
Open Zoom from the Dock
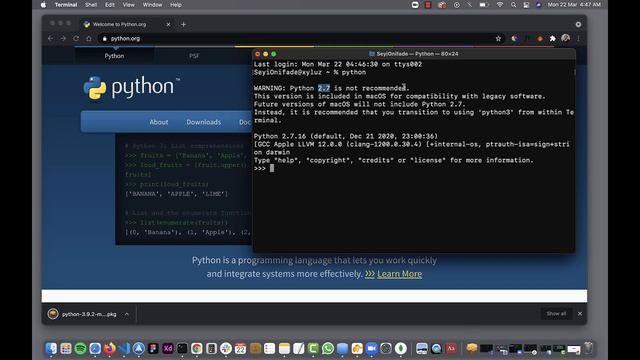(371, 348)
